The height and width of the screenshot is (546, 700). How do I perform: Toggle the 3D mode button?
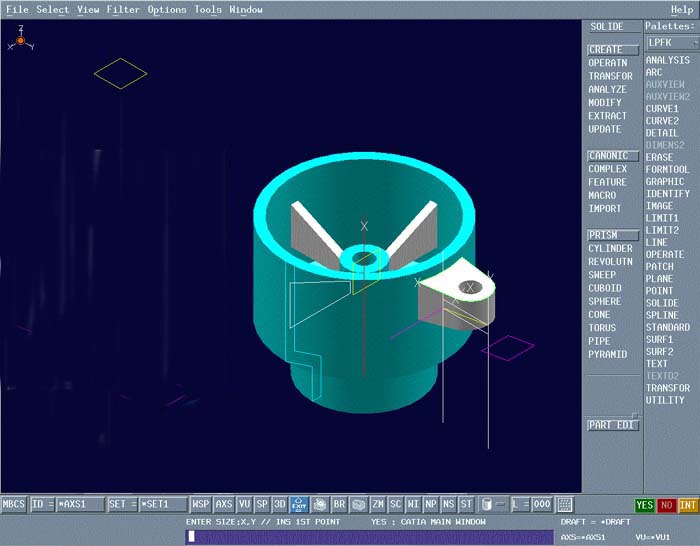click(x=280, y=505)
